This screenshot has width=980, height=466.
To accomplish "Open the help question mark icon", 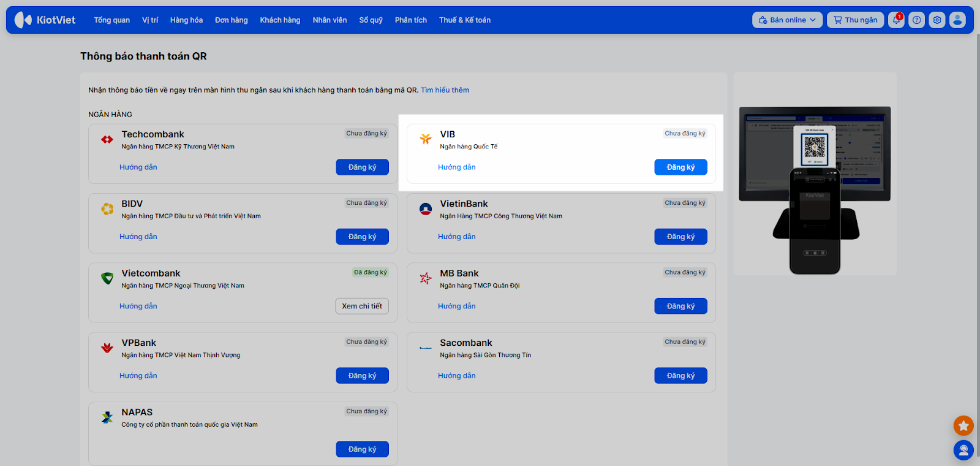I will pyautogui.click(x=916, y=20).
